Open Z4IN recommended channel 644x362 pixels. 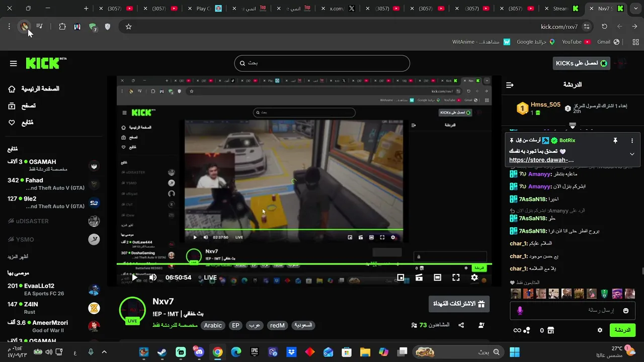click(53, 308)
